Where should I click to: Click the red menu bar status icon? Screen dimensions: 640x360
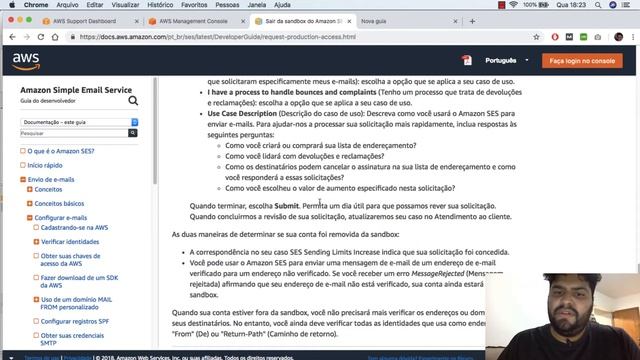coord(502,5)
